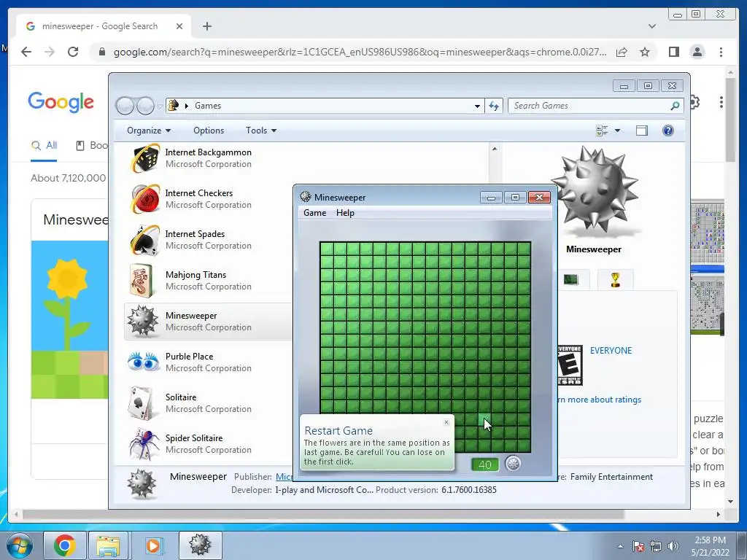Open Help question mark in Games explorer
The image size is (747, 560).
coord(668,131)
